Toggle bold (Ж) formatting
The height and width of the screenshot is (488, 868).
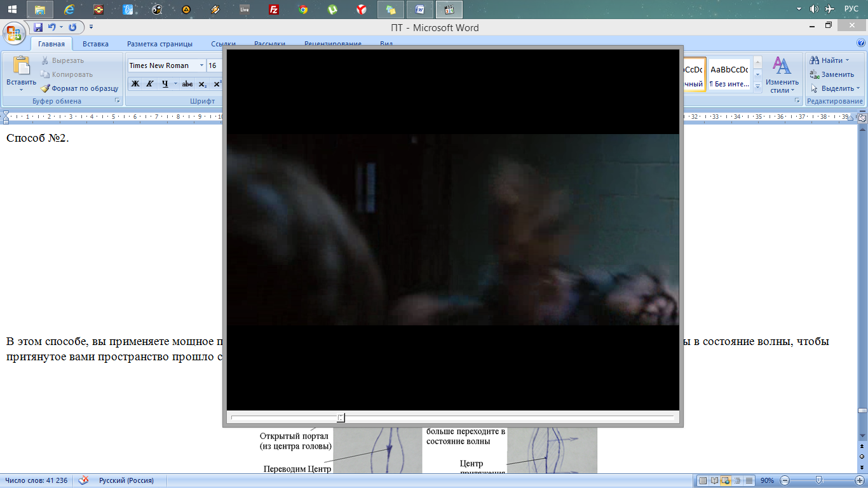(135, 84)
